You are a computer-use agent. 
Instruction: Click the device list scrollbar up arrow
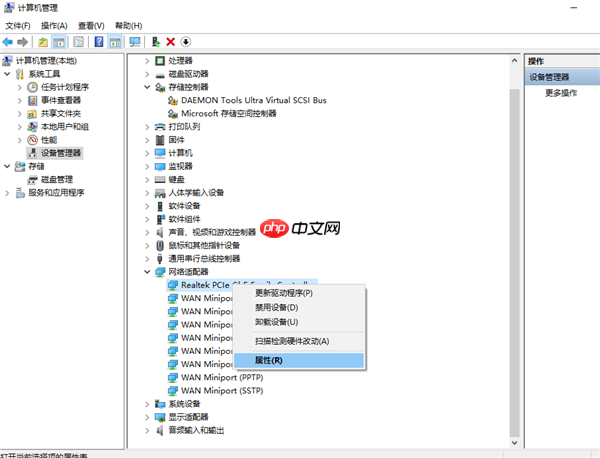[x=515, y=60]
